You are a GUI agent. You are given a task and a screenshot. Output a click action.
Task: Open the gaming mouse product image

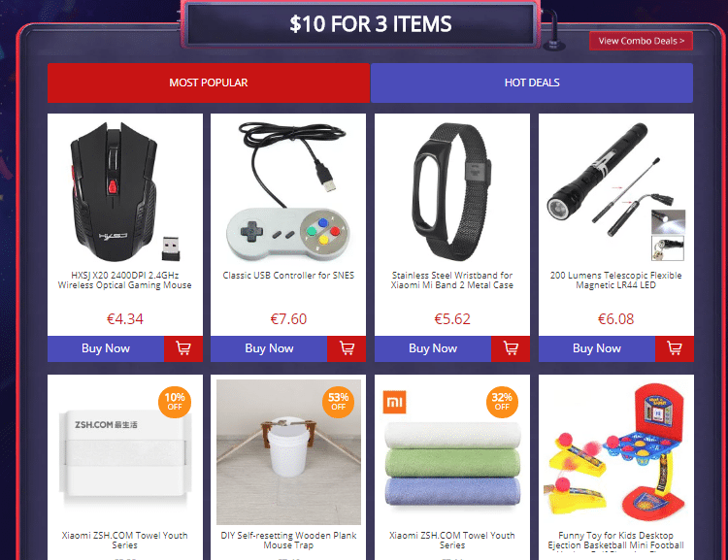pyautogui.click(x=124, y=191)
